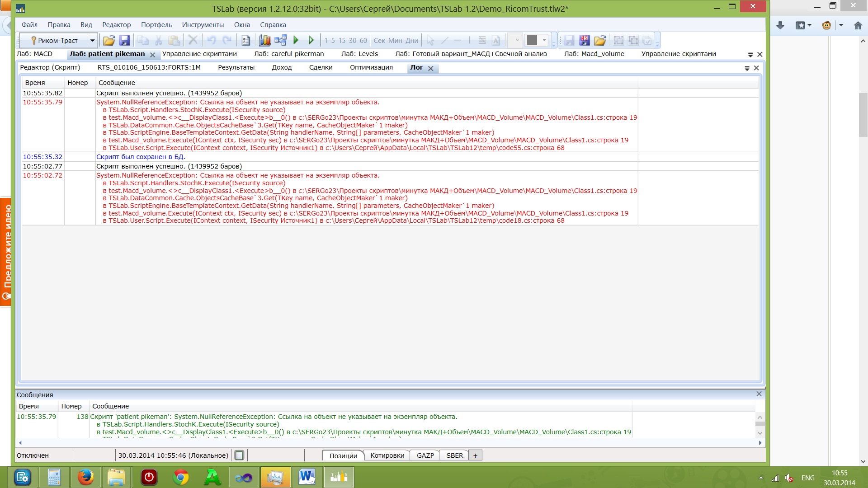Open Google Chrome from the taskbar

(181, 477)
